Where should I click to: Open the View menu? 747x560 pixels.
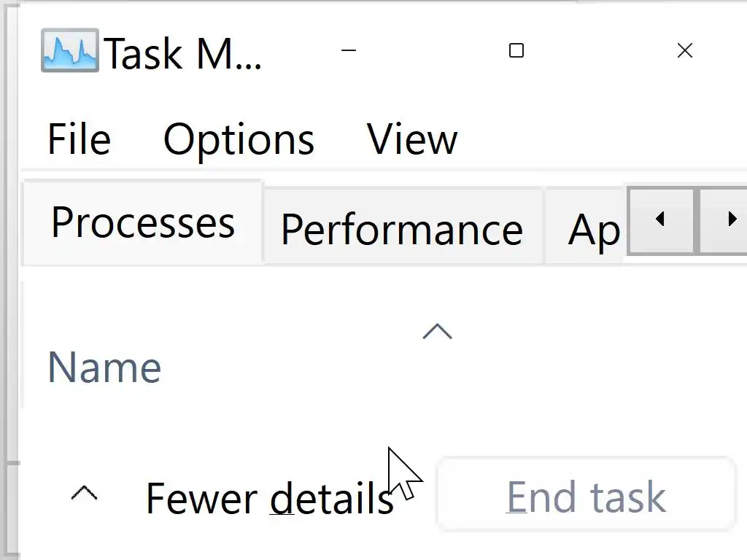coord(412,139)
